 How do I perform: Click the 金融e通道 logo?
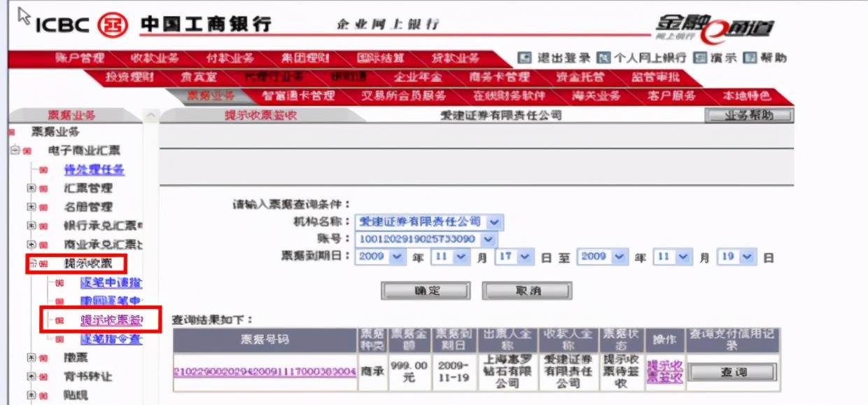coord(714,27)
